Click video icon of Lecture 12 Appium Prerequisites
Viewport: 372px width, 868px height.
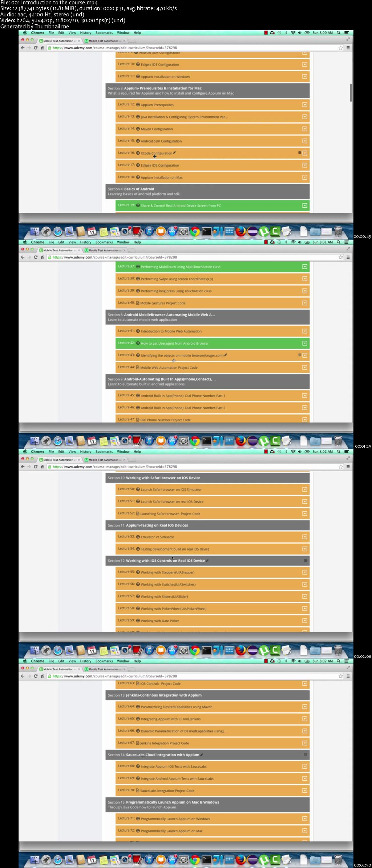click(138, 105)
